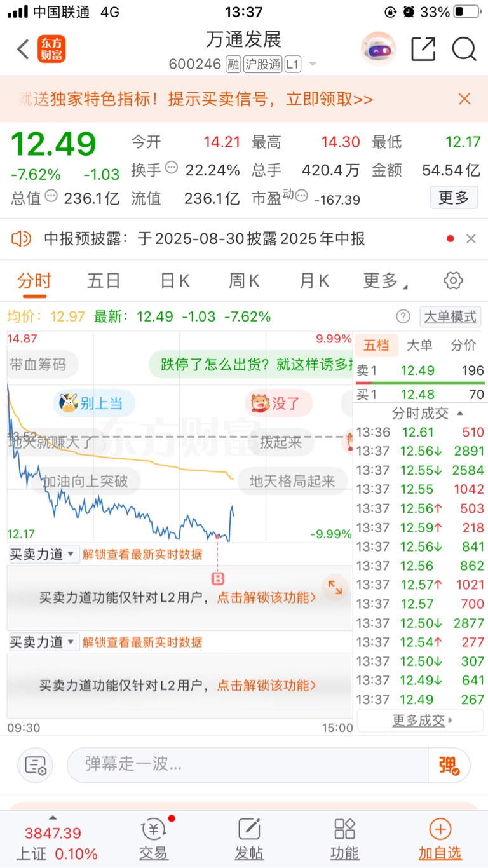Switch to 五日 tab
This screenshot has height=868, width=488.
pyautogui.click(x=104, y=281)
